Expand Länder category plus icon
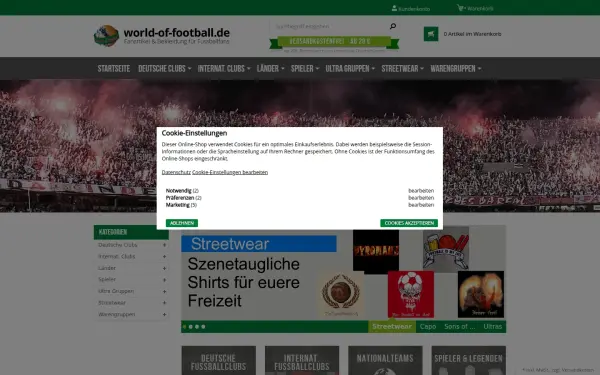600x375 pixels. (x=164, y=268)
